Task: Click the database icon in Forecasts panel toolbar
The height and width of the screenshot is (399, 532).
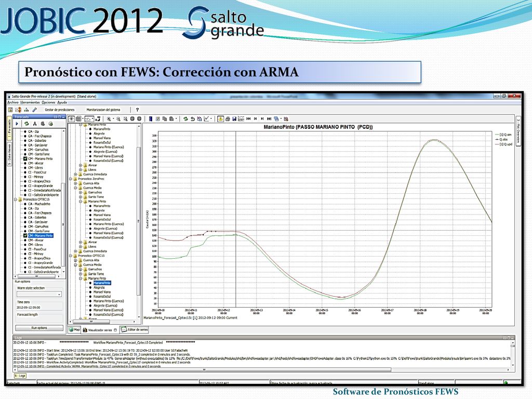Action: pos(43,124)
